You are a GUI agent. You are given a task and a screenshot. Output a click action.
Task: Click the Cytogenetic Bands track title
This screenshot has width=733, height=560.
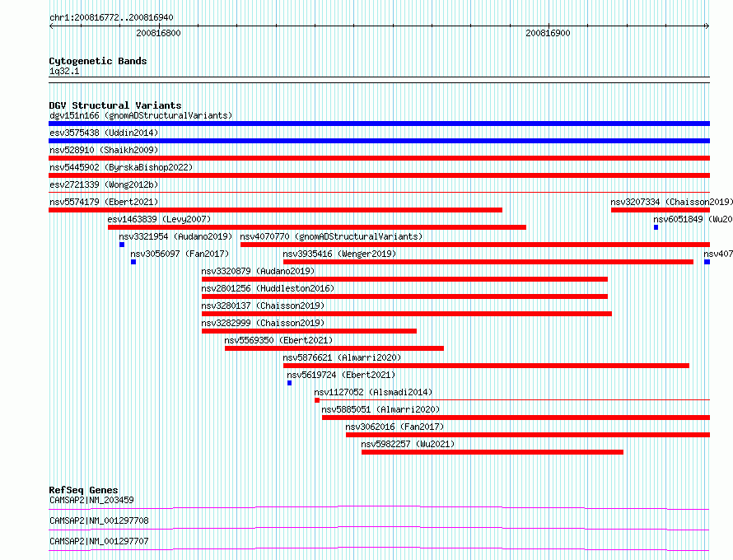98,61
